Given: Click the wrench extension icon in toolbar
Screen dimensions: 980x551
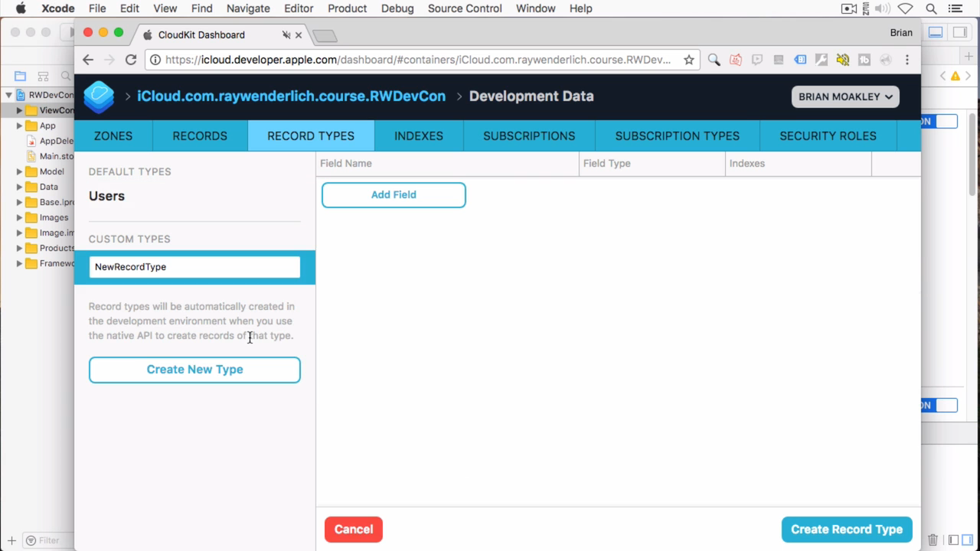Looking at the screenshot, I should pos(820,59).
